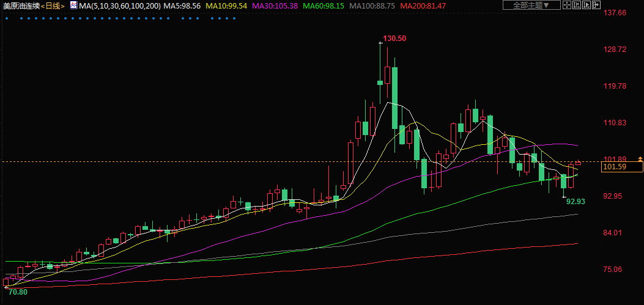Screen dimensions: 644x305
Task: Click the red MA200:81.47 label
Action: point(423,5)
